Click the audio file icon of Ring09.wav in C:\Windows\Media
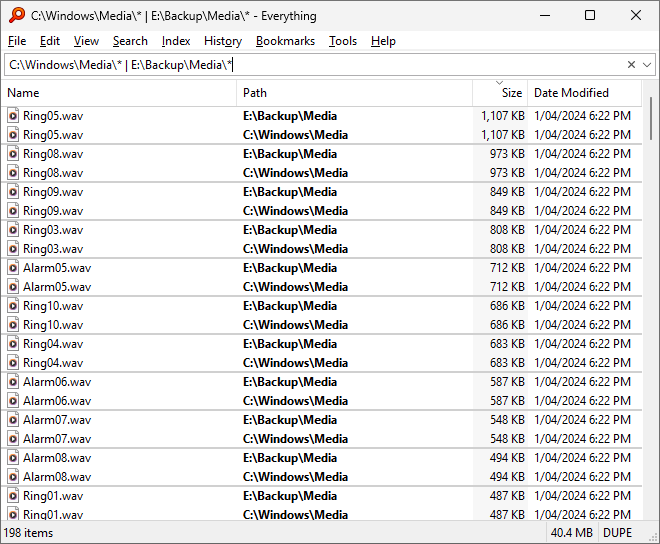 click(x=13, y=211)
